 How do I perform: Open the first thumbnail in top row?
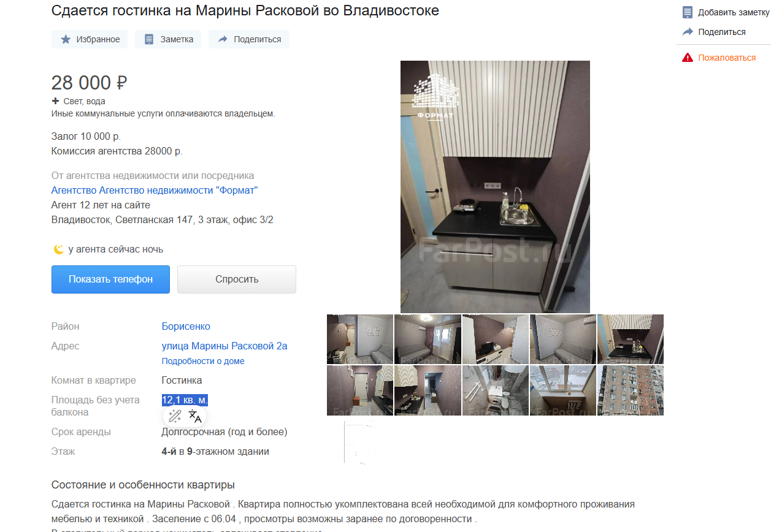360,339
